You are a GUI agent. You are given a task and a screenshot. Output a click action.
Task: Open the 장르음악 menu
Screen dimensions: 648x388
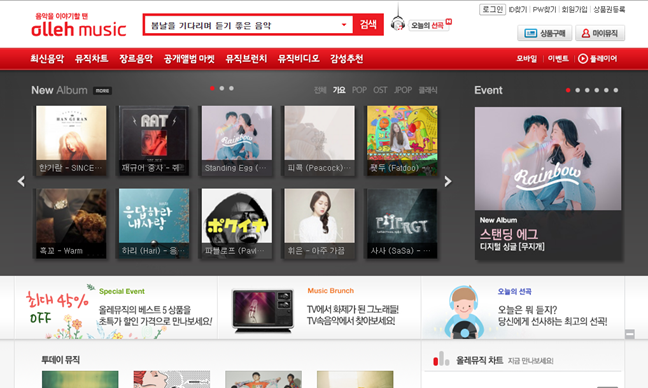(136, 59)
